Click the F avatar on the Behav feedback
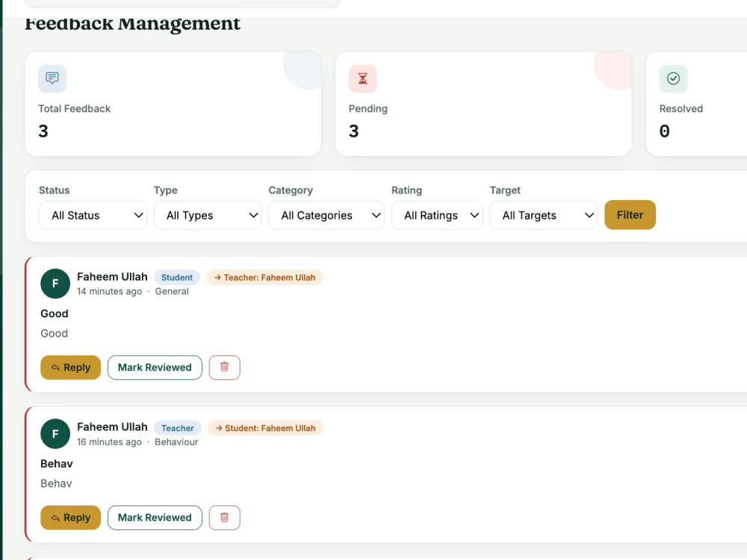The height and width of the screenshot is (560, 747). pos(55,434)
